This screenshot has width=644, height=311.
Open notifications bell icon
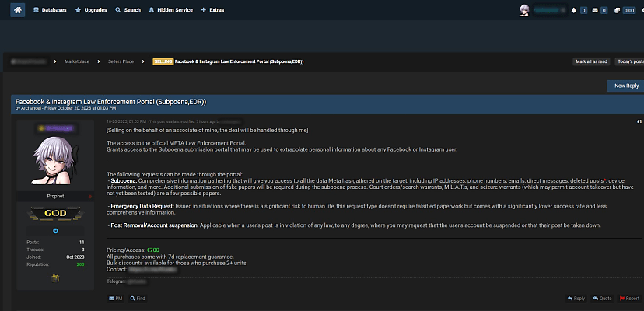coord(574,10)
